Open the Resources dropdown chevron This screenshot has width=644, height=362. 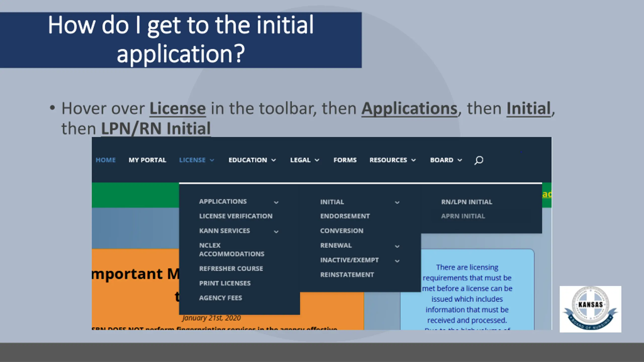pos(414,160)
